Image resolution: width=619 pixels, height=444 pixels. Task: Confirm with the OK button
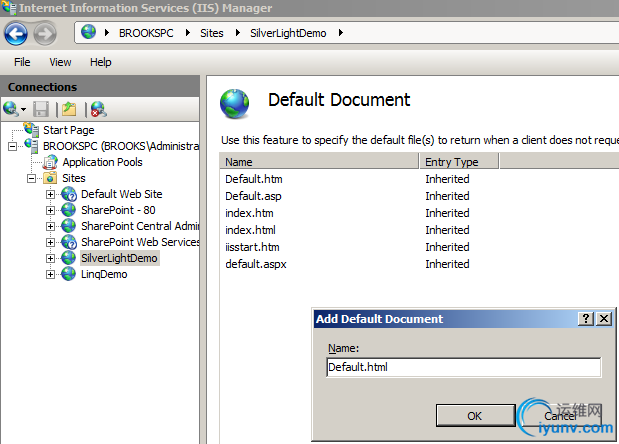pos(476,416)
